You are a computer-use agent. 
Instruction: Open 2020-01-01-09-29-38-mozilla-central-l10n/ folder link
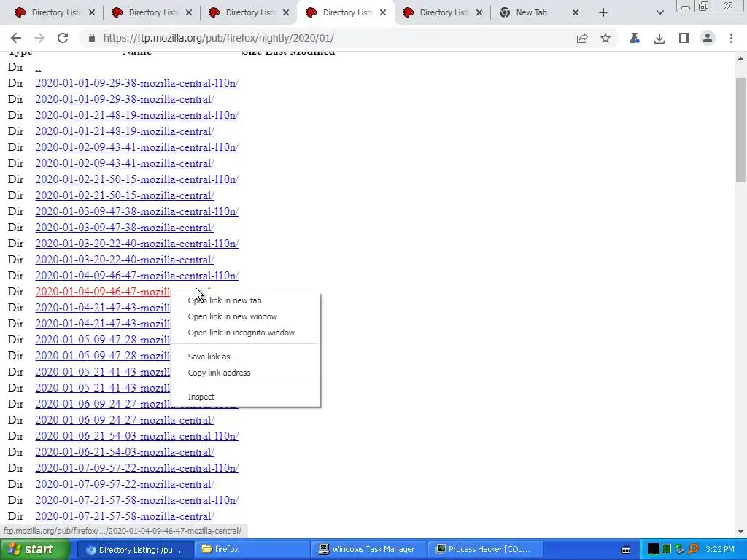136,83
